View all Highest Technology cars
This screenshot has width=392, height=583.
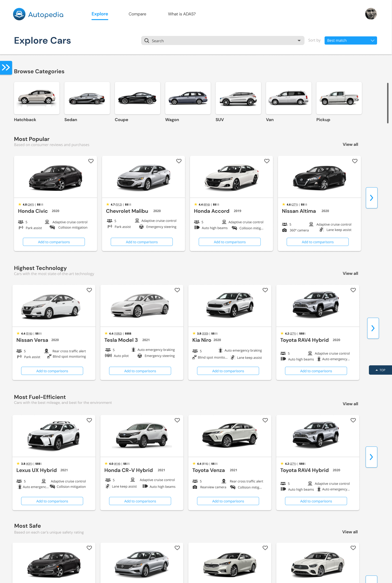(x=350, y=273)
